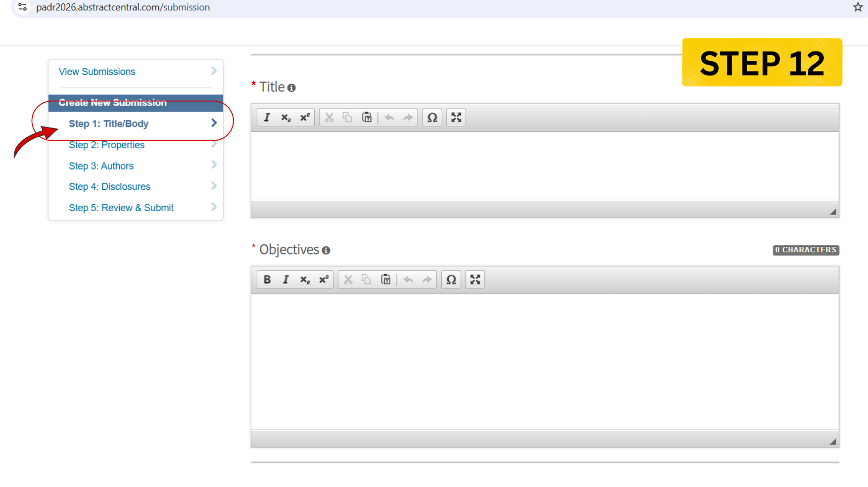This screenshot has width=868, height=487.
Task: Click the copy icon in the Objectives toolbar
Action: click(367, 280)
